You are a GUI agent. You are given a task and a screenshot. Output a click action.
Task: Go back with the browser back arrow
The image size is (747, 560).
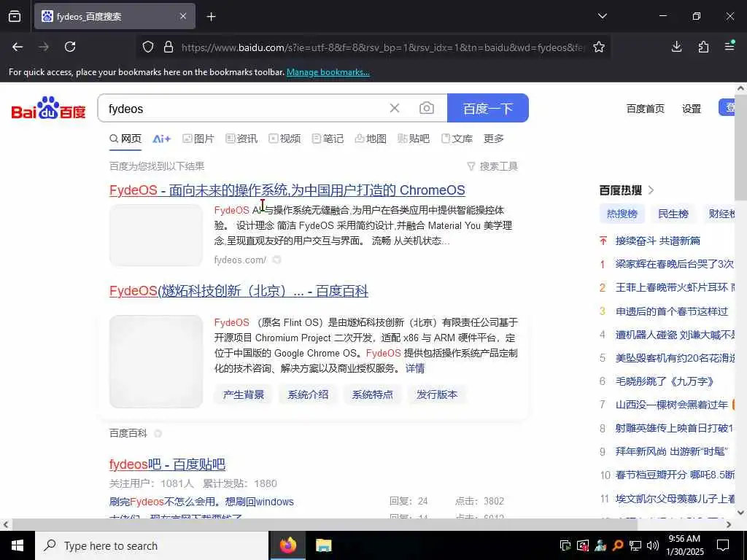[18, 47]
